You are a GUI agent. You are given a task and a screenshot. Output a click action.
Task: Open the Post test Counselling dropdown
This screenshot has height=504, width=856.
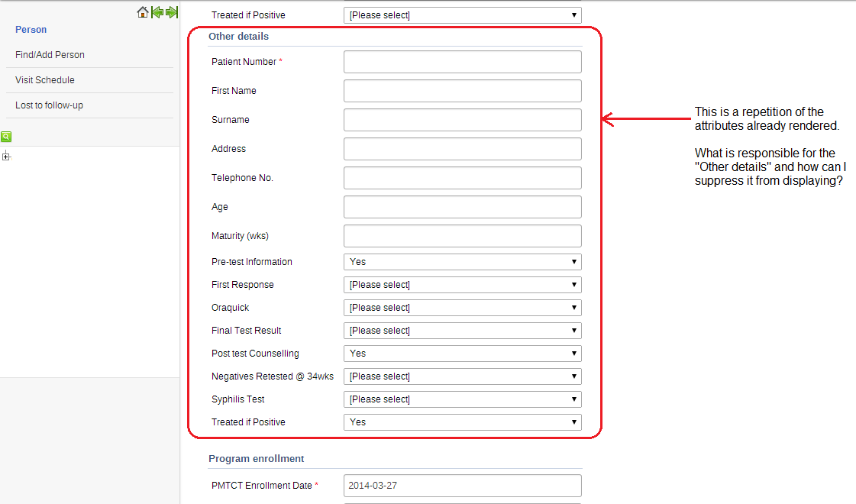462,354
